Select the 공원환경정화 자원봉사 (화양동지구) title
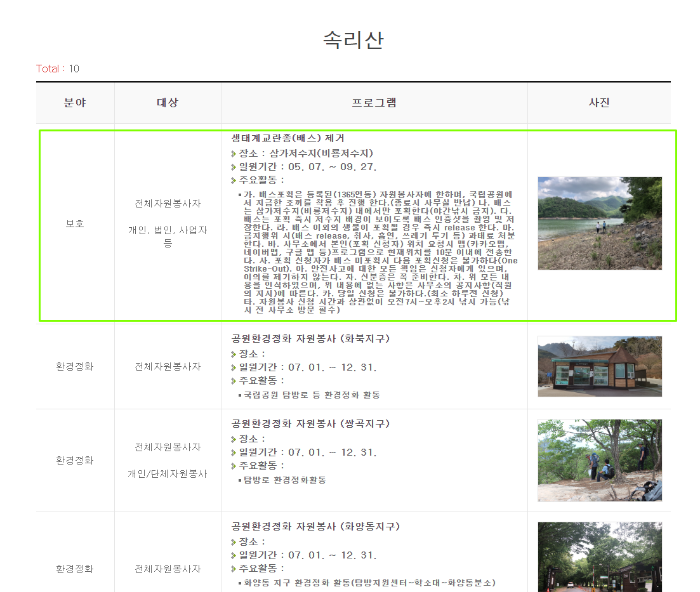 coord(315,526)
